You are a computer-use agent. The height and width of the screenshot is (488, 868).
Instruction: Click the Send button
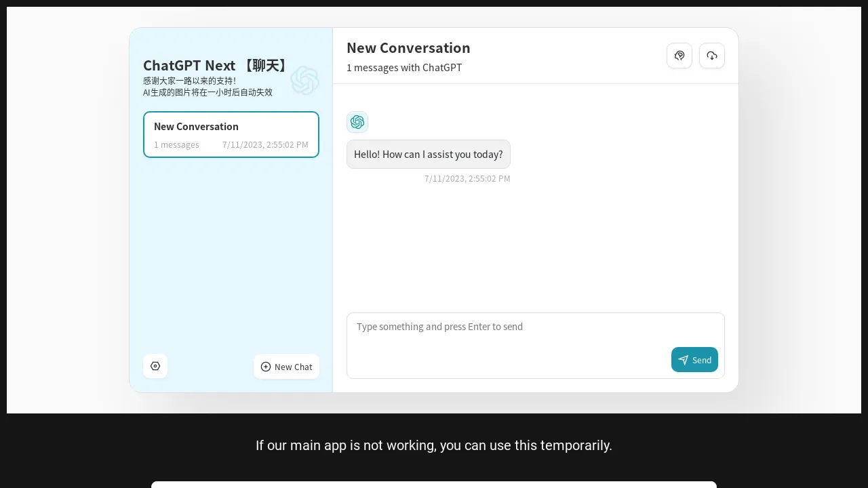tap(694, 360)
